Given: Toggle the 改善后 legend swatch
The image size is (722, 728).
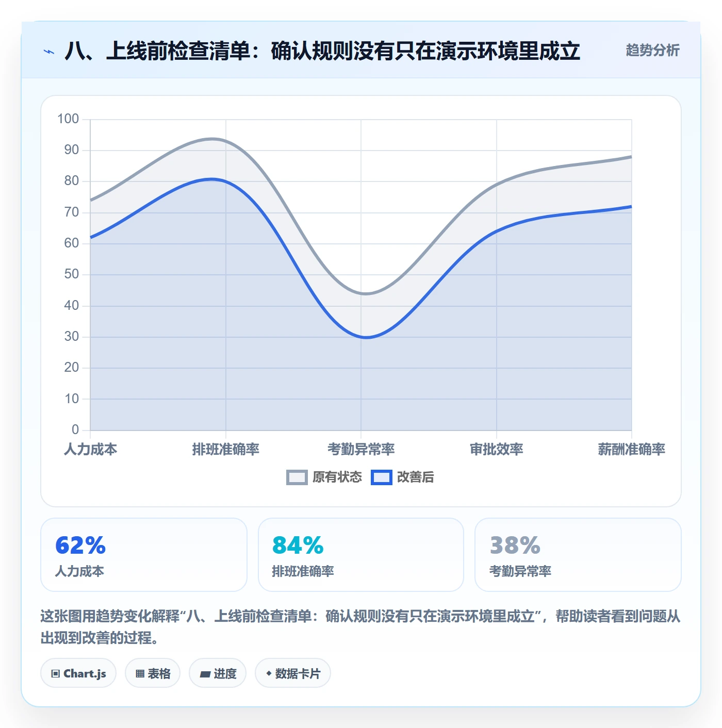Looking at the screenshot, I should [382, 477].
